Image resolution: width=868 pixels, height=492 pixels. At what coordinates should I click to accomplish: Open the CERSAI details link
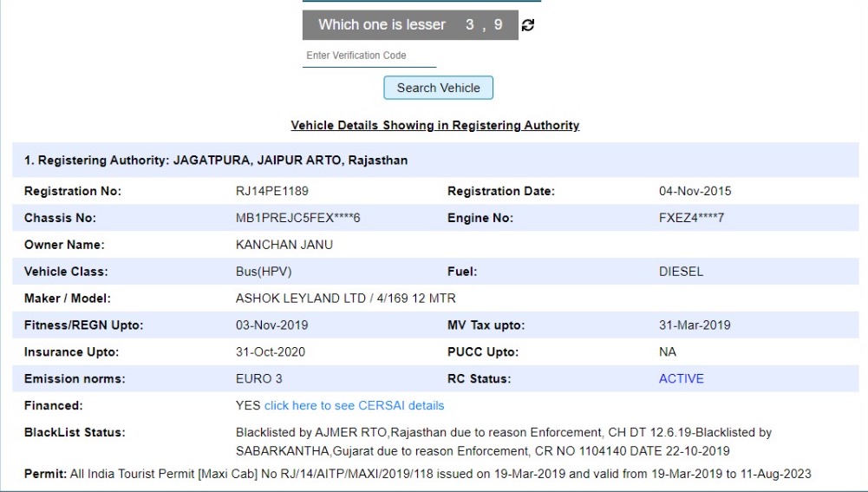(x=354, y=405)
